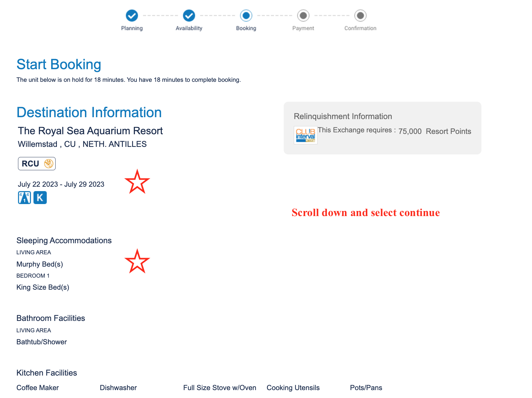Click the Planning step label
The height and width of the screenshot is (398, 532).
(132, 28)
